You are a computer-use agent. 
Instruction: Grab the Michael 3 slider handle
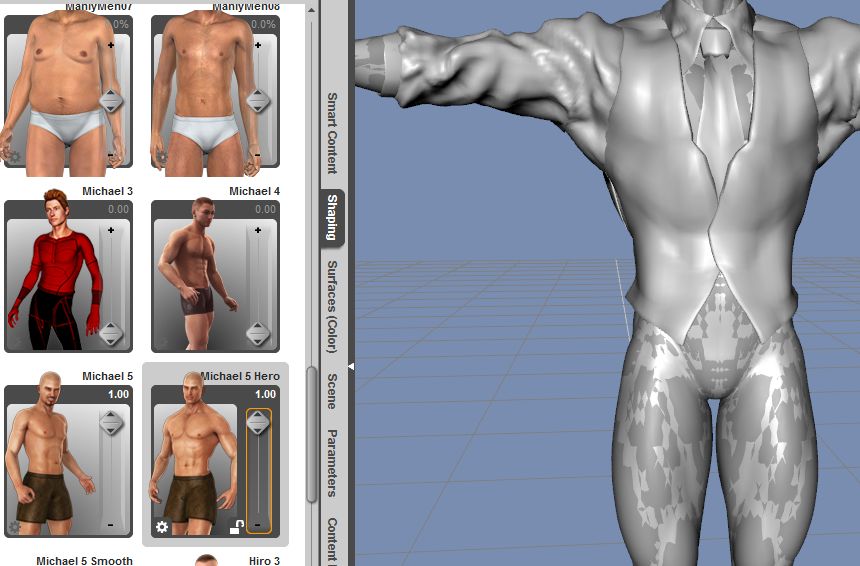[x=111, y=334]
